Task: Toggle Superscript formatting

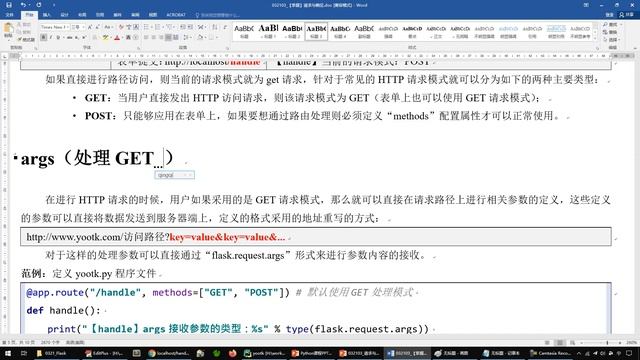Action: 84,37
